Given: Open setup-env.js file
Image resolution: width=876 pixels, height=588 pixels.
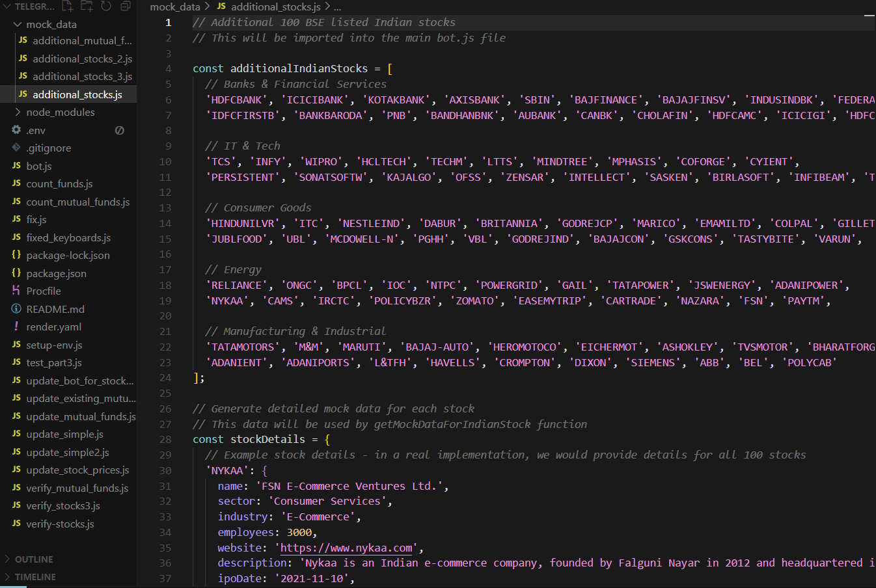Looking at the screenshot, I should click(x=54, y=345).
